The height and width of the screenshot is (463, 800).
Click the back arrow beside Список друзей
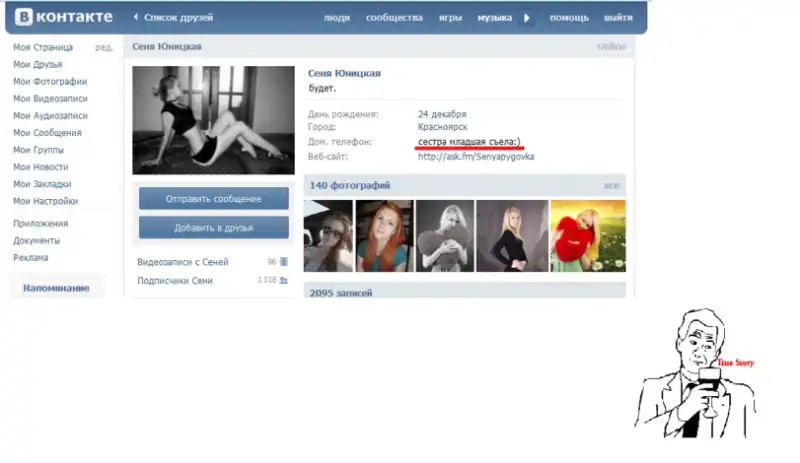coord(136,18)
